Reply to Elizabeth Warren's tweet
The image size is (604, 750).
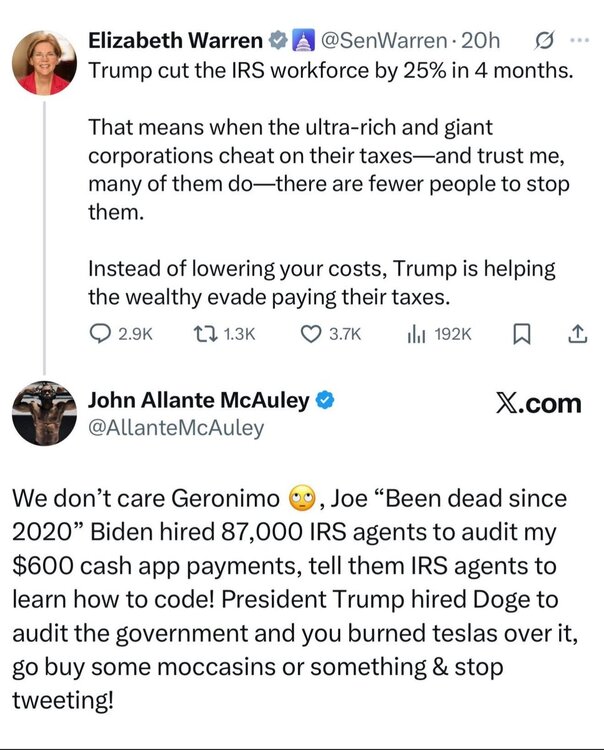point(103,334)
